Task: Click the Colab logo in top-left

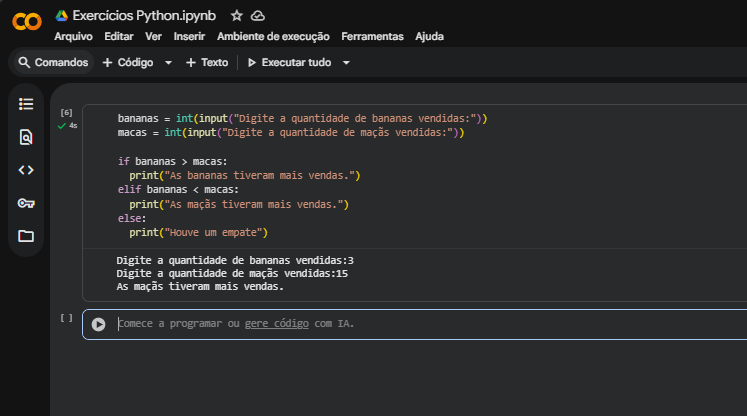Action: pos(25,22)
